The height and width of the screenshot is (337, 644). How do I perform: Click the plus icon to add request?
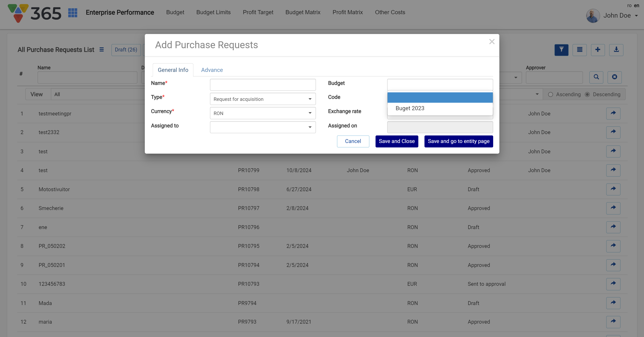(598, 50)
